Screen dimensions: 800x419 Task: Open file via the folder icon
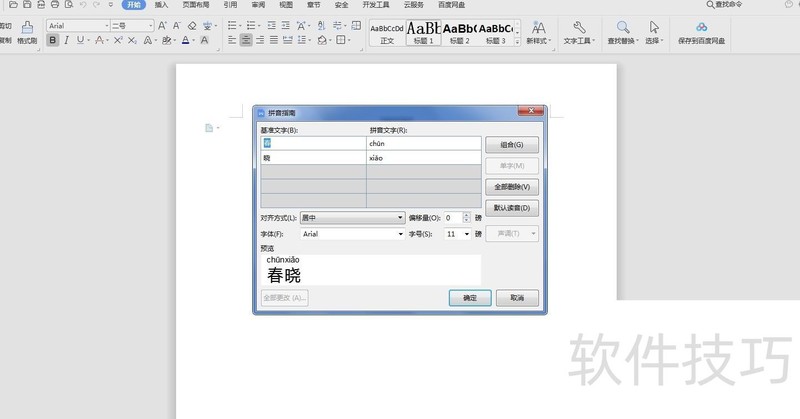[13, 5]
